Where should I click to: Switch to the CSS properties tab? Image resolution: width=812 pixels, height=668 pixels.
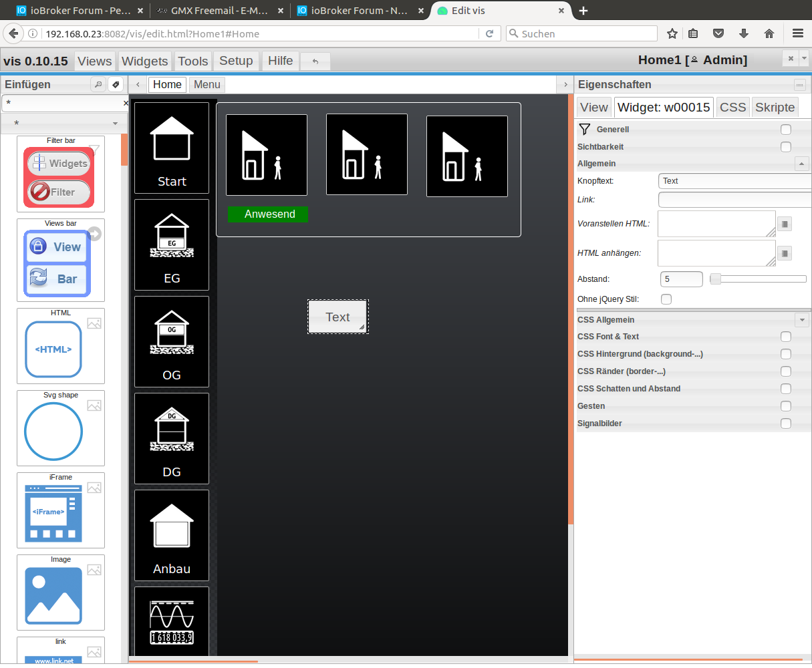pos(732,108)
